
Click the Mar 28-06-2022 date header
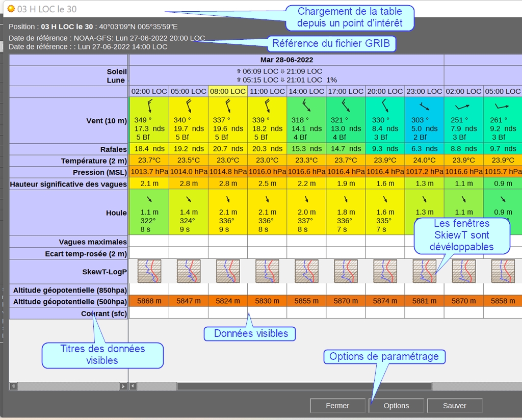coord(286,60)
